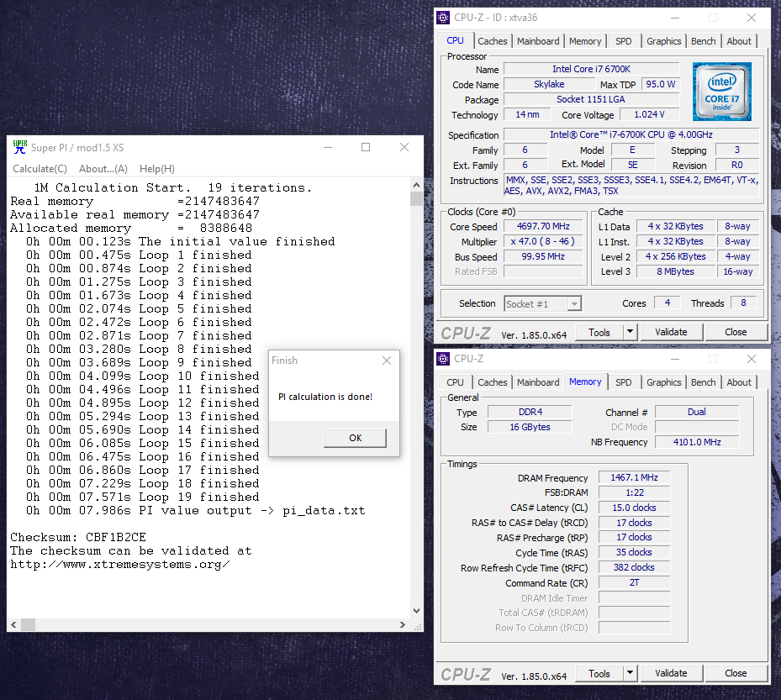Open the About...(A) menu in Super PI
Image resolution: width=781 pixels, height=700 pixels.
(103, 169)
